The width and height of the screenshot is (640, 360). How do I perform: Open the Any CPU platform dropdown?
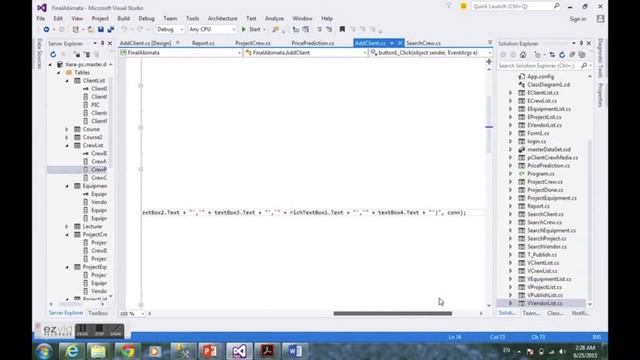pyautogui.click(x=212, y=29)
